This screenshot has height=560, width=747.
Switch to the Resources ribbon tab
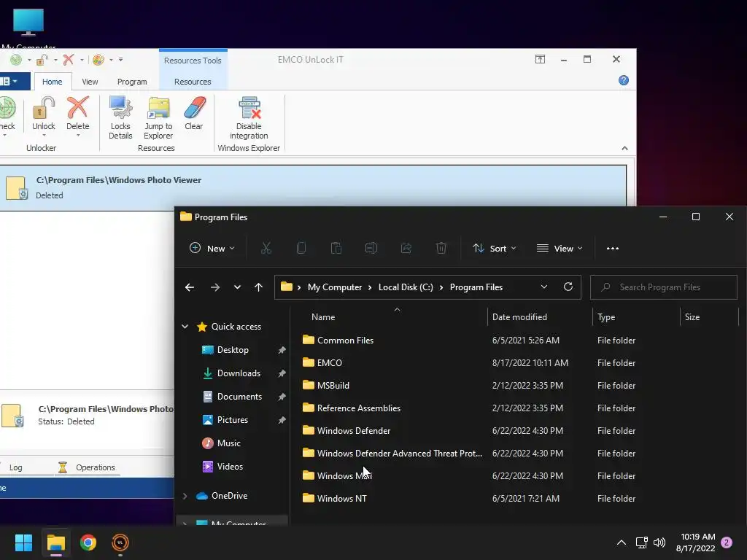point(193,82)
